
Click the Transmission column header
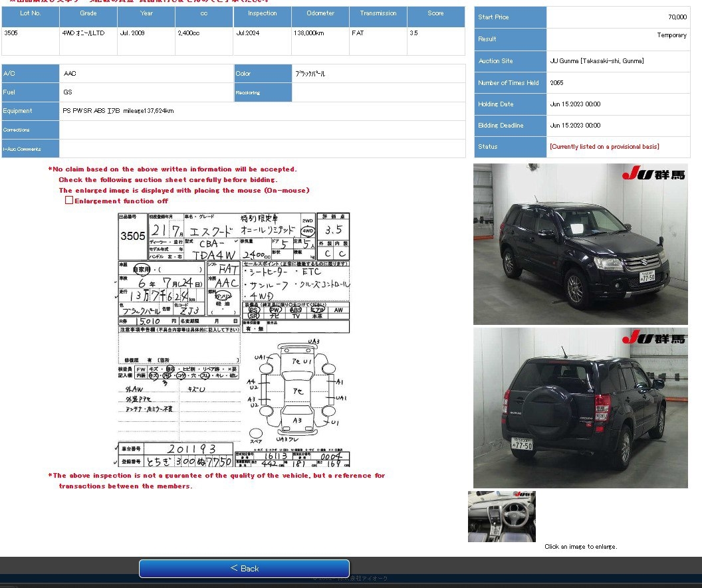378,13
